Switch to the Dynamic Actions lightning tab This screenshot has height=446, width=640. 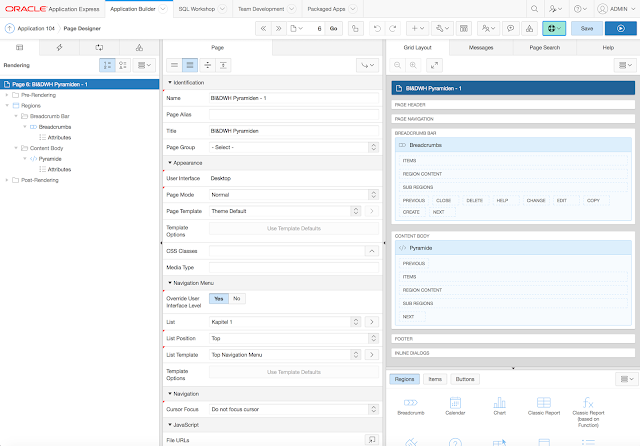60,48
